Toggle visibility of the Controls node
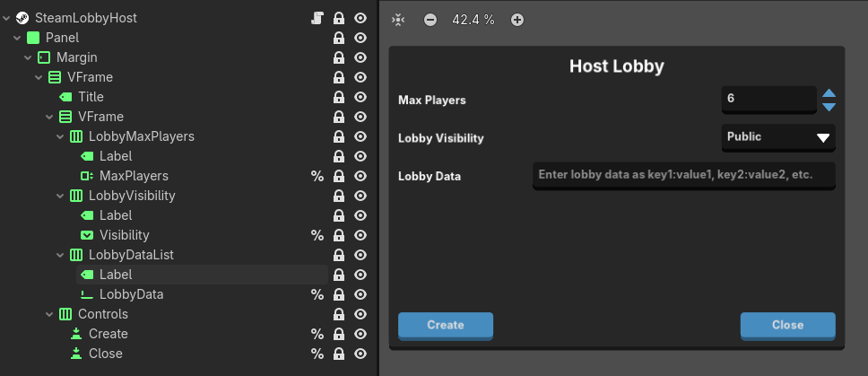 tap(360, 314)
